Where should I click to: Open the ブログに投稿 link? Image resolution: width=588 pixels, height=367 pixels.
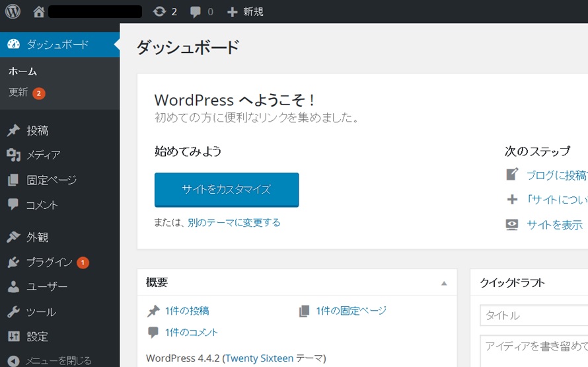(557, 175)
